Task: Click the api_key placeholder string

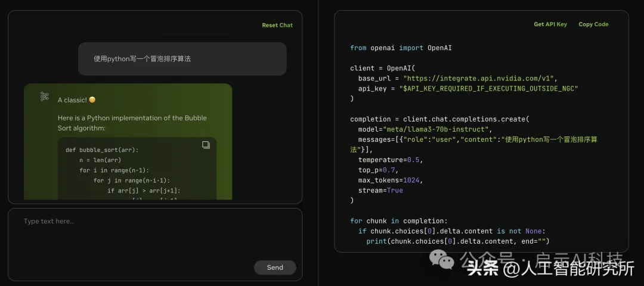Action: click(x=488, y=89)
